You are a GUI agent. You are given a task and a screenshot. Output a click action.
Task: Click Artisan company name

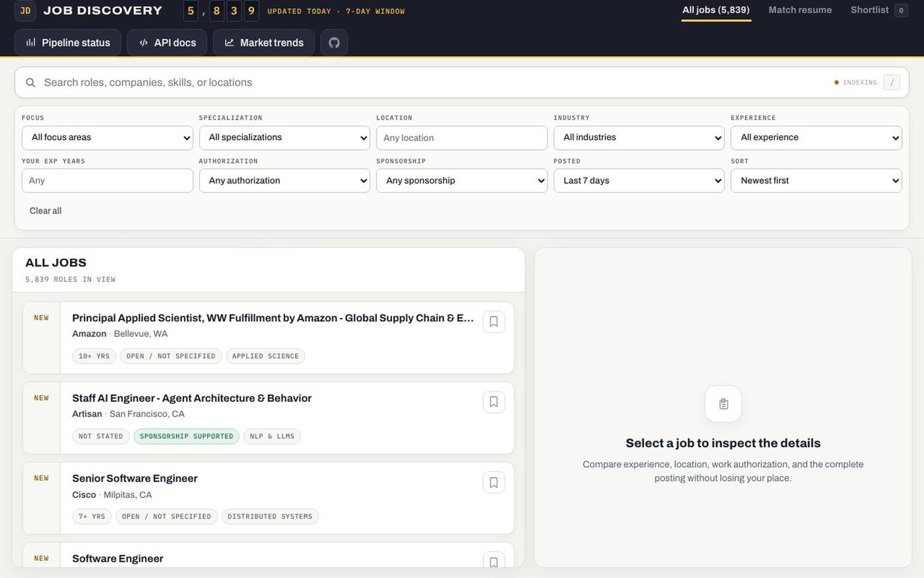coord(87,414)
